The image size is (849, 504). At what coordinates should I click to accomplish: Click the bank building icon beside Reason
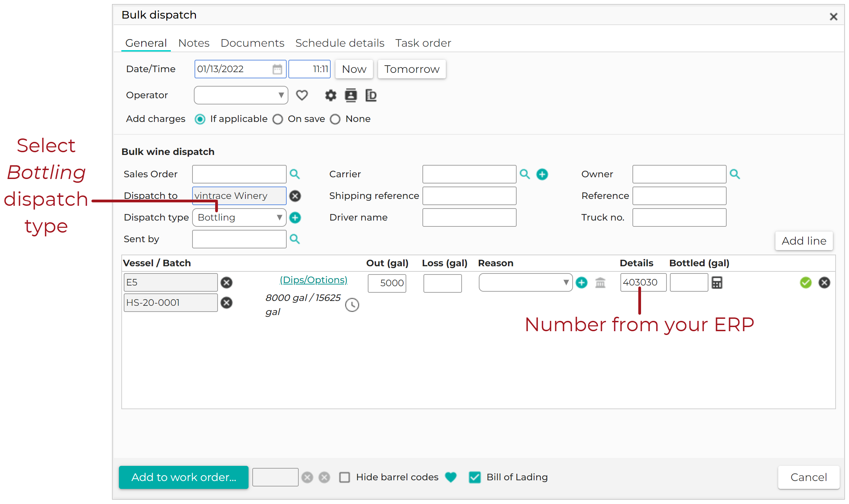click(x=600, y=282)
